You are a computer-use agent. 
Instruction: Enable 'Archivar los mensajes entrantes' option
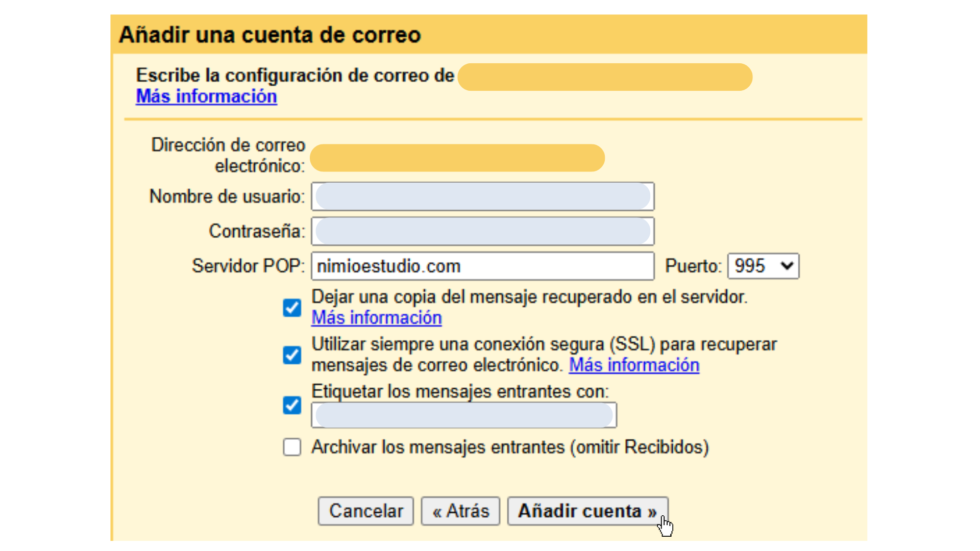coord(291,447)
